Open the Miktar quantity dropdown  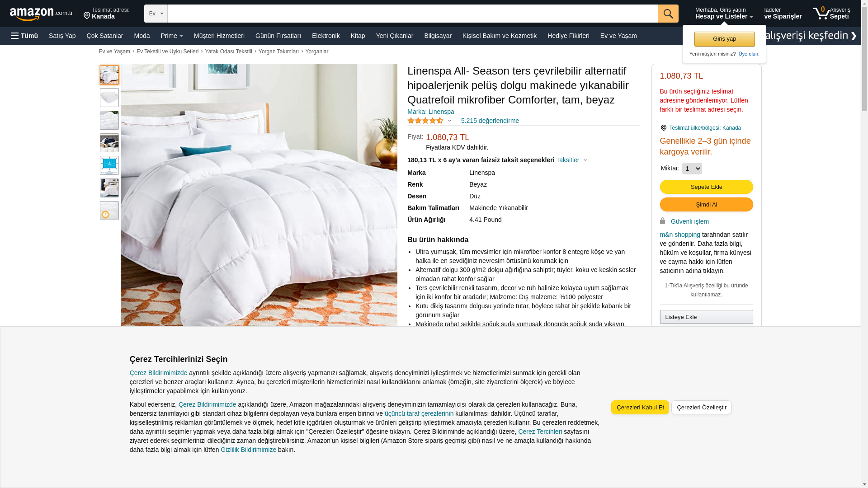coord(692,169)
